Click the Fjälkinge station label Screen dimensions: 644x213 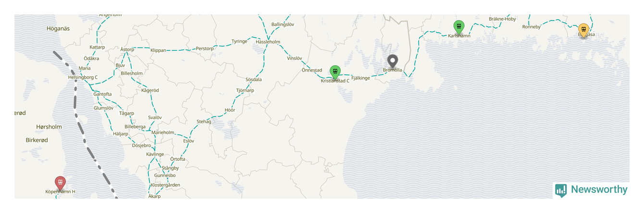[360, 78]
